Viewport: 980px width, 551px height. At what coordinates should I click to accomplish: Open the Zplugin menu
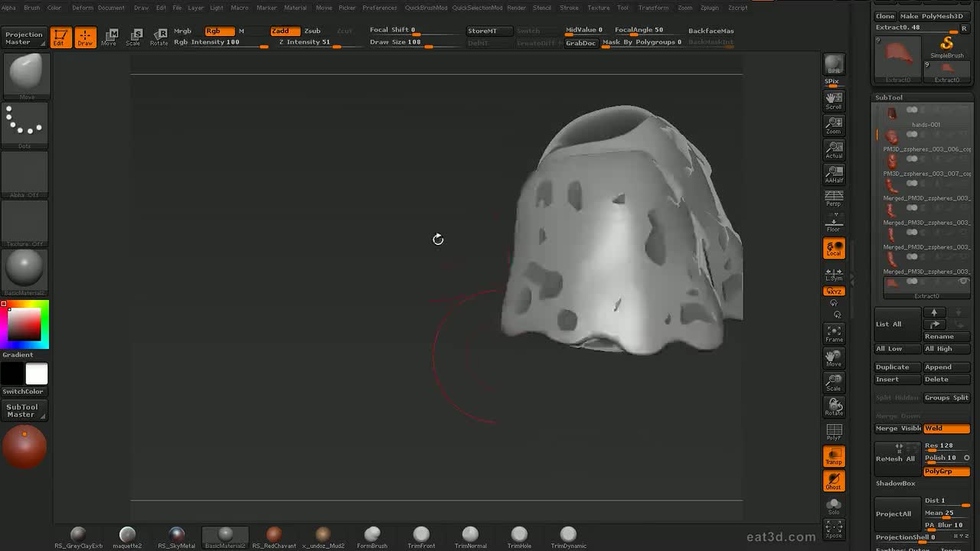coord(710,8)
